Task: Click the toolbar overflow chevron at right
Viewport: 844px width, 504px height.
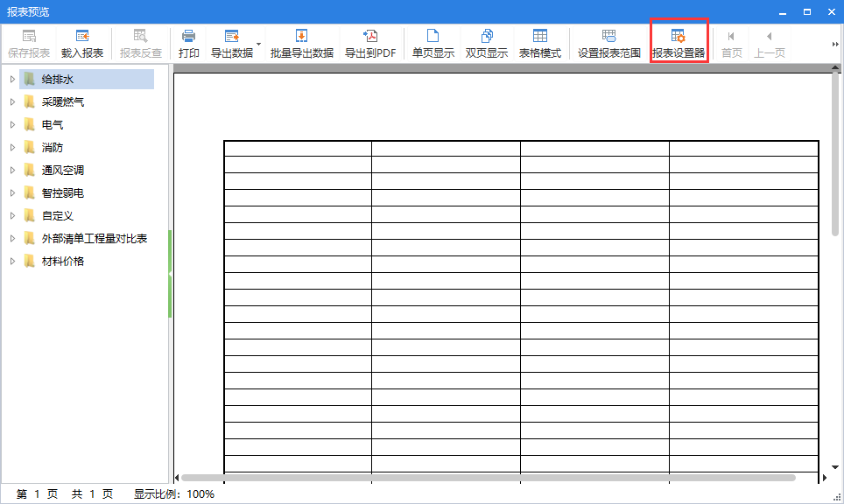Action: coord(835,44)
